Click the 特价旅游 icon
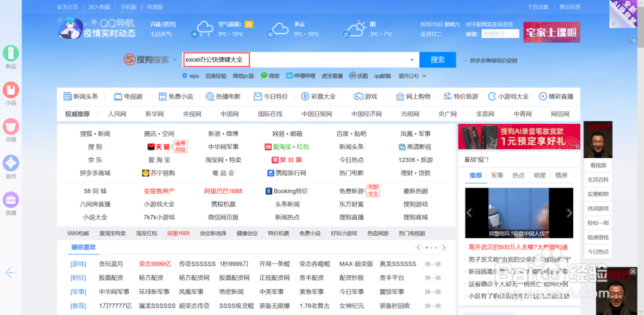The height and width of the screenshot is (315, 644). [x=448, y=97]
